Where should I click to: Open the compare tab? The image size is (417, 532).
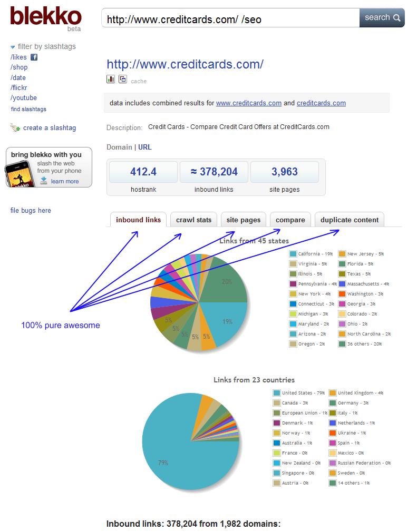click(290, 220)
